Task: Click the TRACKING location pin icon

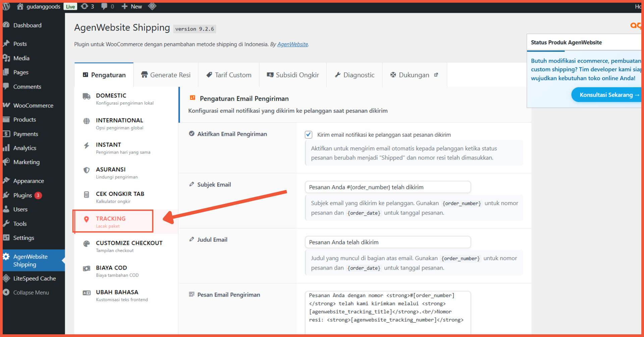Action: [87, 219]
